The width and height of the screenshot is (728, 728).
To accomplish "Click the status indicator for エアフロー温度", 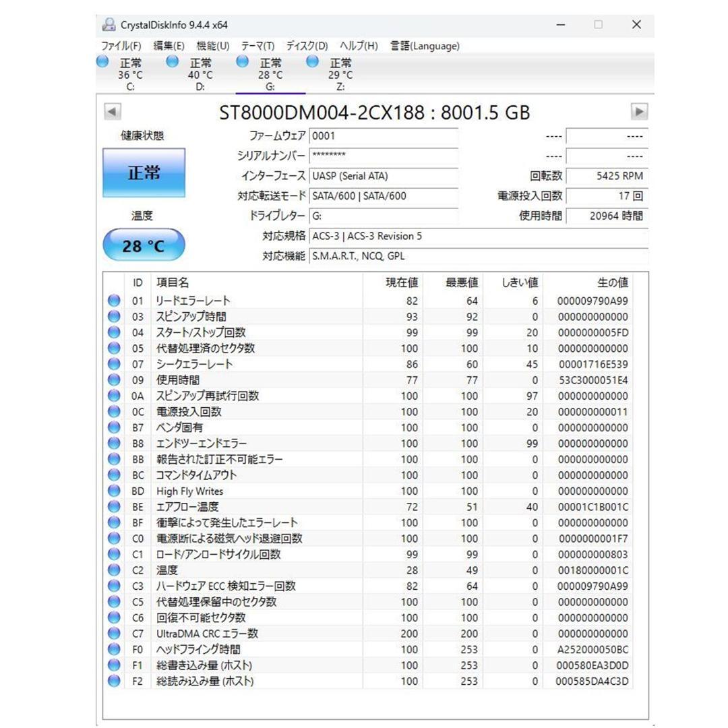I will pos(113,506).
